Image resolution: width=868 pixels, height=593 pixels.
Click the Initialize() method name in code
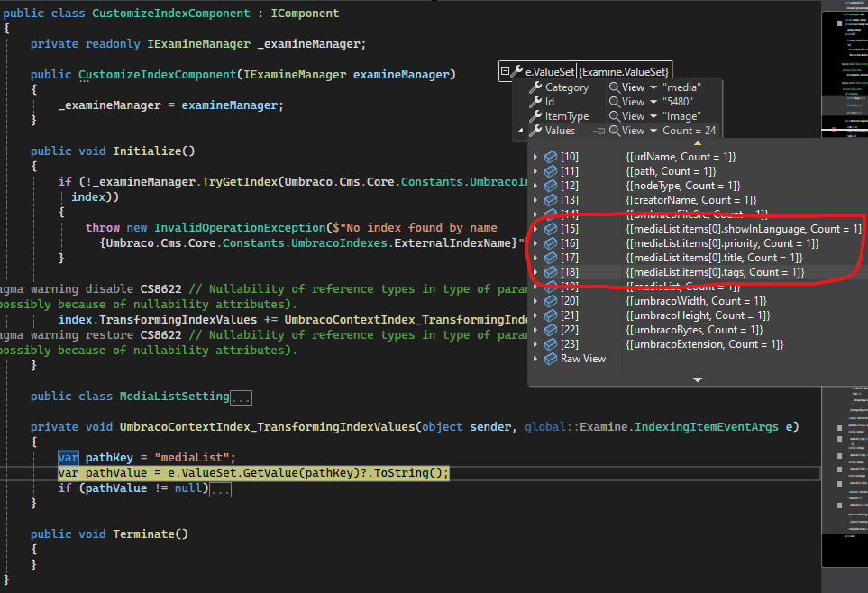154,151
